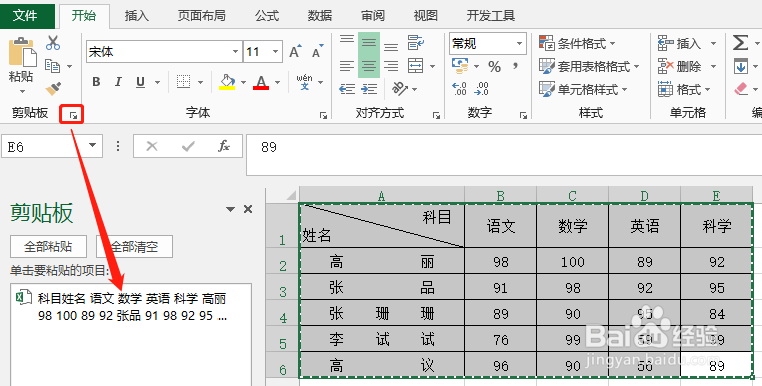The image size is (762, 386).
Task: Open 条件格式 dropdown
Action: pyautogui.click(x=577, y=43)
